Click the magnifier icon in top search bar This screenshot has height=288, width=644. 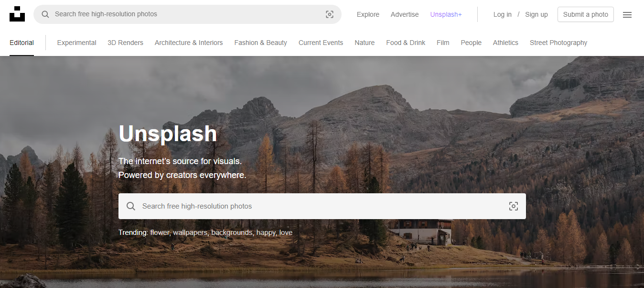[x=45, y=14]
